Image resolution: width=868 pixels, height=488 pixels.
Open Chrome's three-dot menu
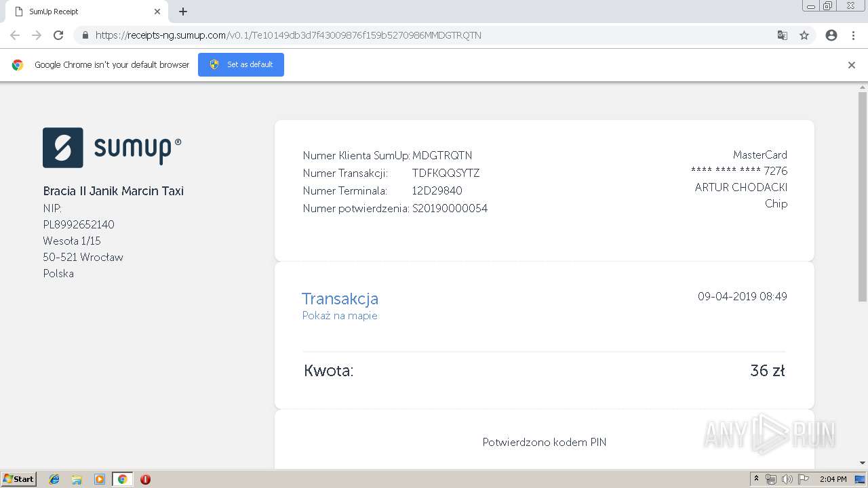click(x=853, y=35)
